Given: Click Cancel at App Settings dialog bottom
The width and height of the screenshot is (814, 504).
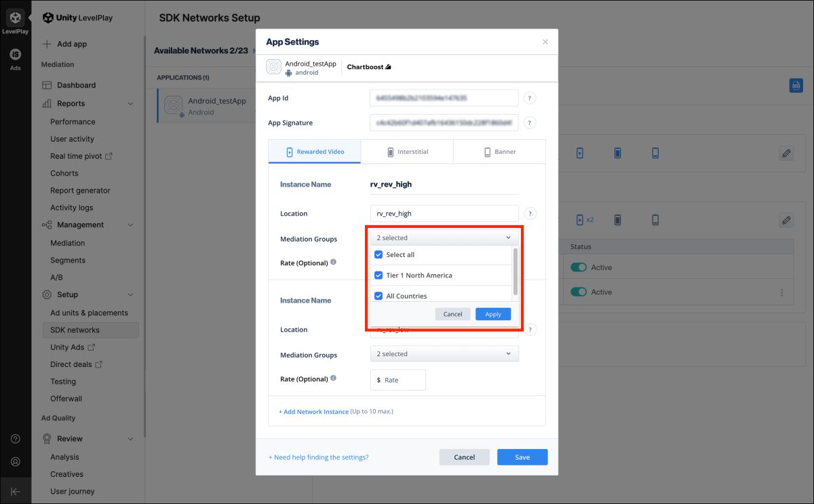Looking at the screenshot, I should pyautogui.click(x=465, y=457).
